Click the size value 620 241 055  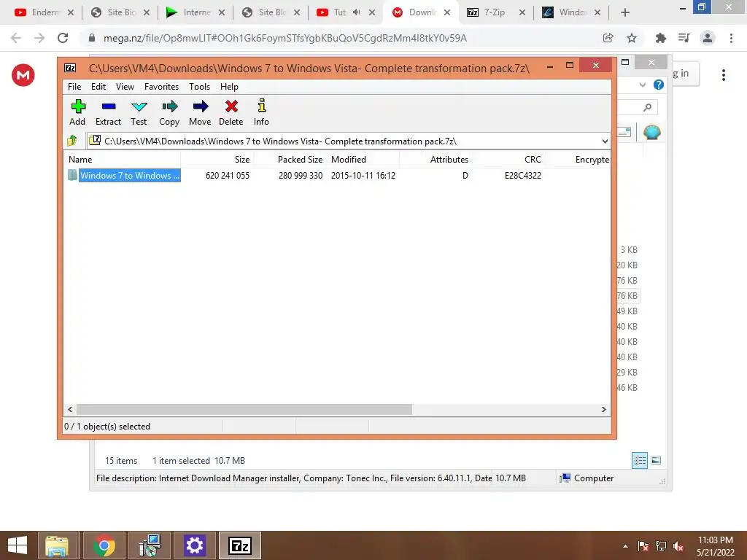coord(228,175)
